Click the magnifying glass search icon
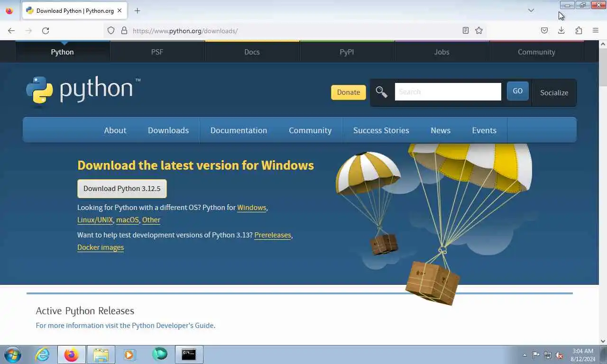The width and height of the screenshot is (607, 364). [x=381, y=92]
